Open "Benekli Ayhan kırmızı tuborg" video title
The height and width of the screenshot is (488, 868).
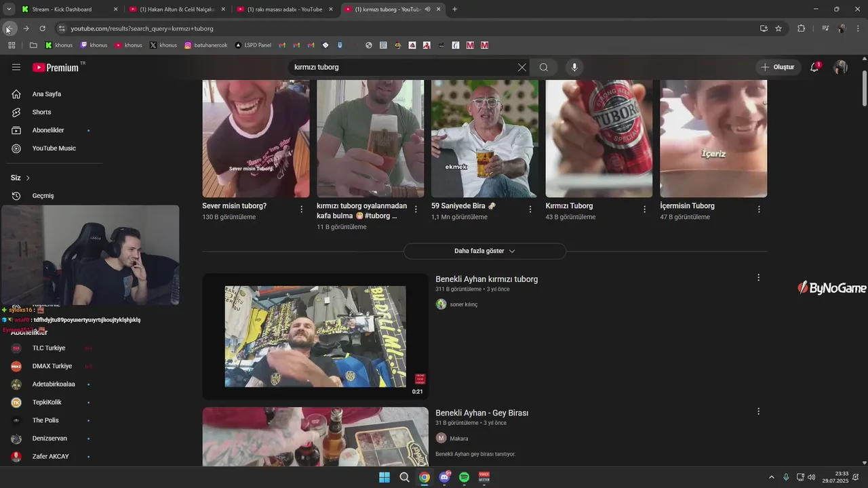point(486,279)
